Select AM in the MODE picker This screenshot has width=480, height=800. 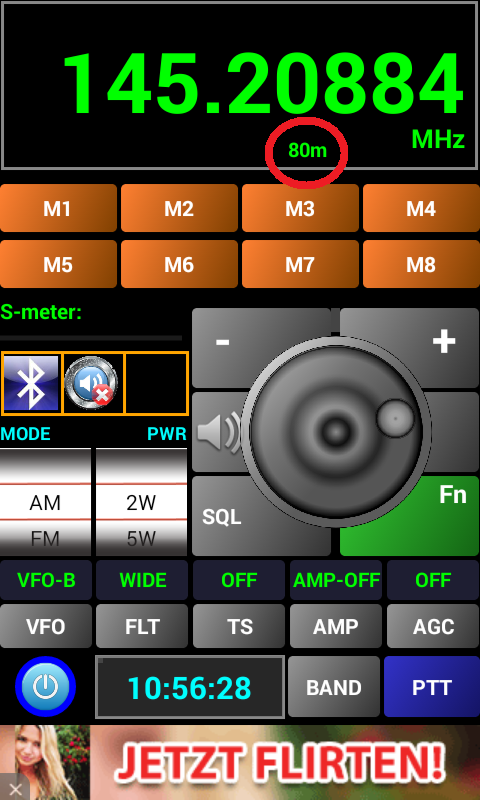(x=45, y=503)
